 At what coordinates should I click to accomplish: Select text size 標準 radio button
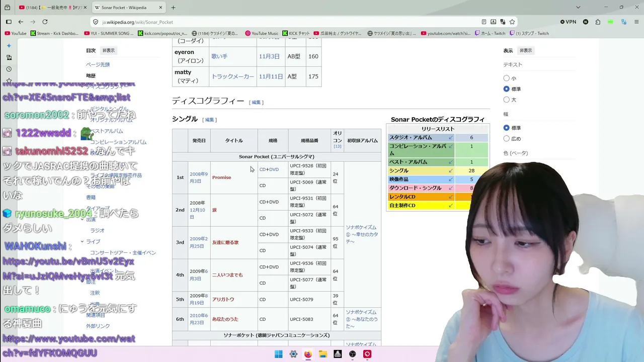(x=506, y=89)
